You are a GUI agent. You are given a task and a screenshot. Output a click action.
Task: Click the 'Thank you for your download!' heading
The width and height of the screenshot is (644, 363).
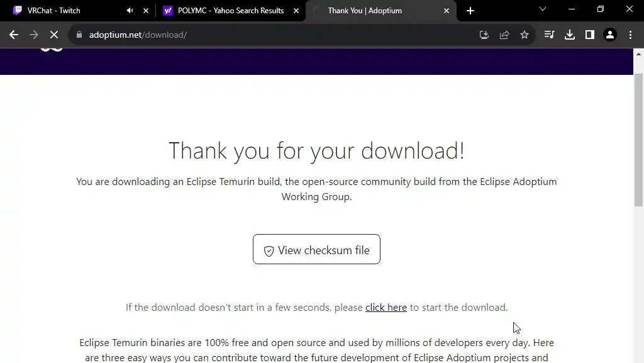317,151
